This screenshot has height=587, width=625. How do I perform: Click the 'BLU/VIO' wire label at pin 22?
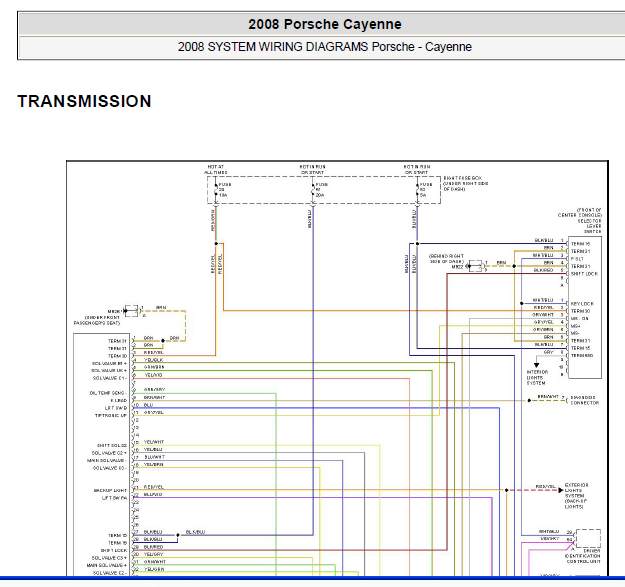tap(153, 494)
